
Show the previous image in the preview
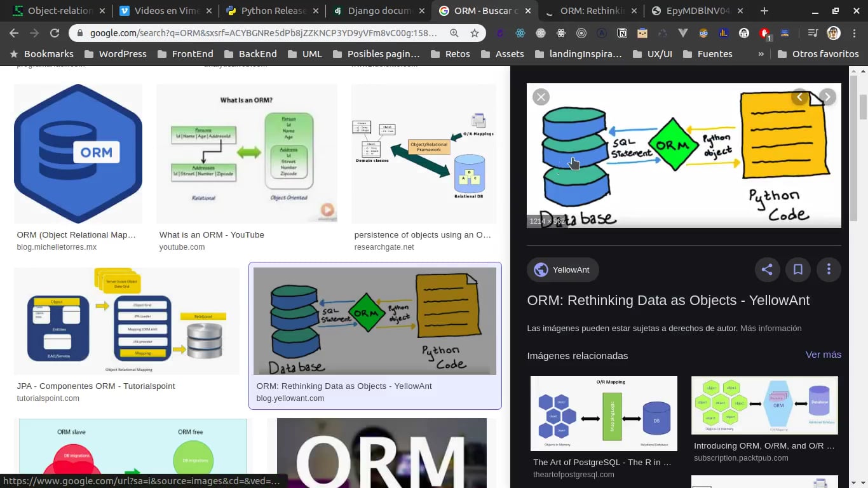pos(799,97)
